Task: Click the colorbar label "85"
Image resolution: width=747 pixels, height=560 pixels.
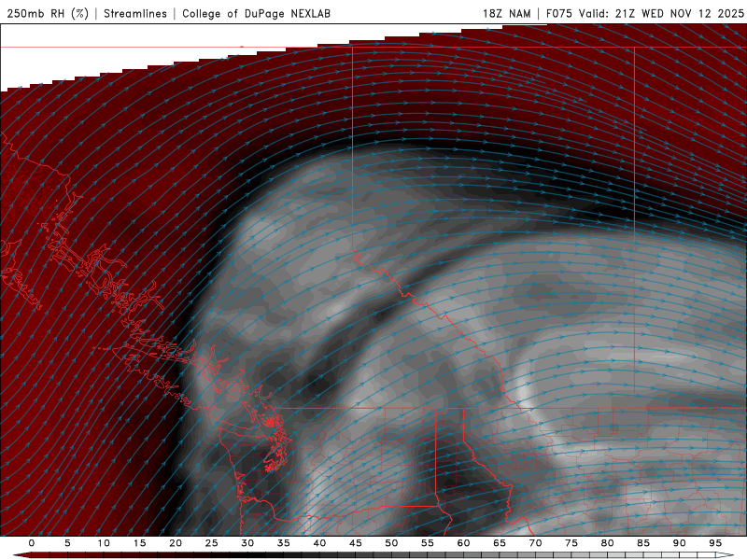Action: coord(643,543)
